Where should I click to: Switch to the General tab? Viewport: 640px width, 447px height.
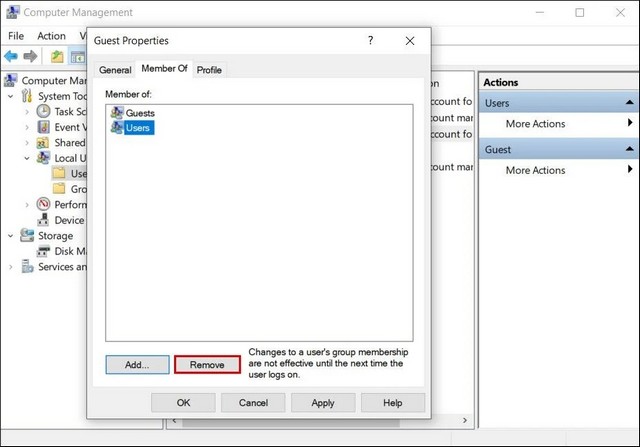[x=115, y=70]
